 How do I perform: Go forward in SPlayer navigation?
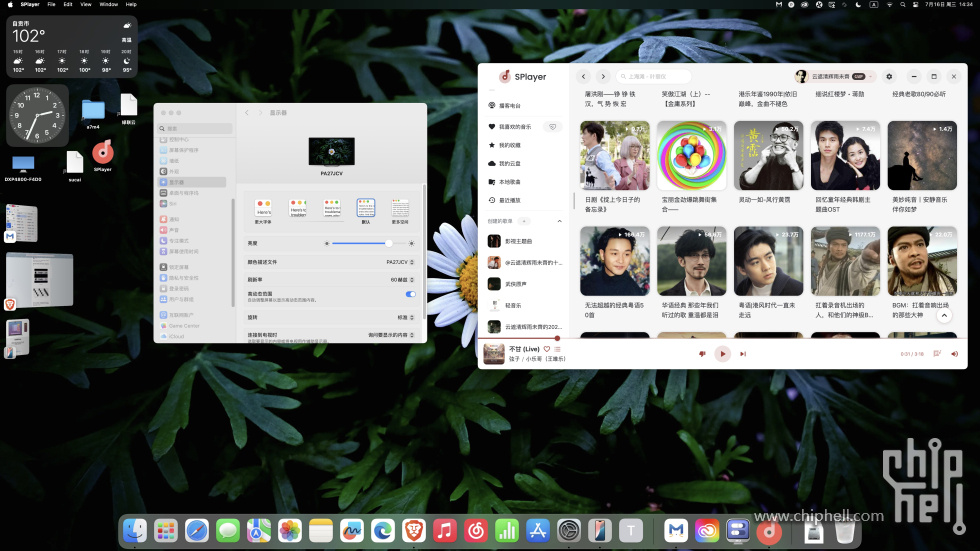603,76
